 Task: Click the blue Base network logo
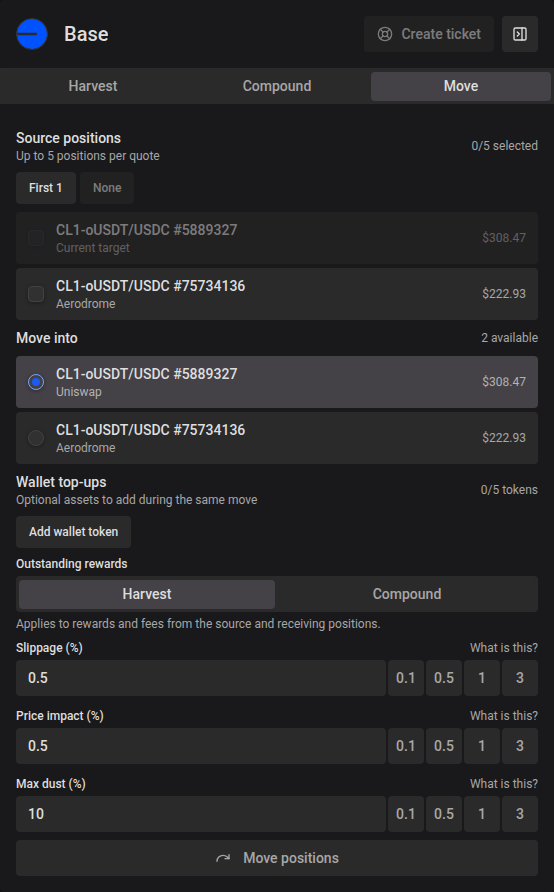[x=32, y=34]
